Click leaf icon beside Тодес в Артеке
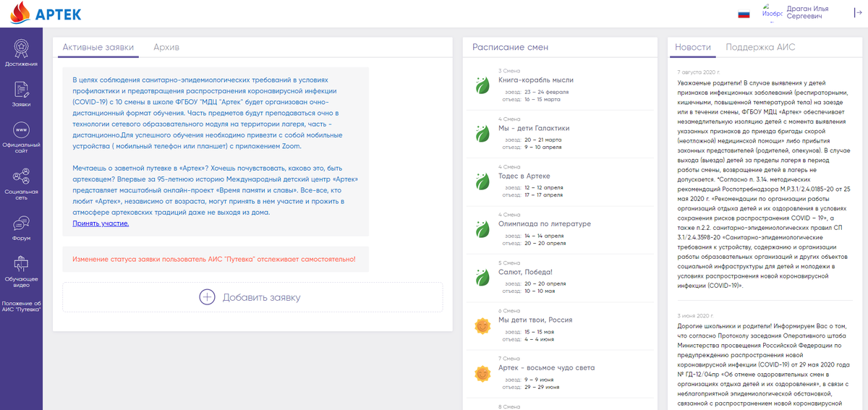The height and width of the screenshot is (410, 868). point(482,180)
